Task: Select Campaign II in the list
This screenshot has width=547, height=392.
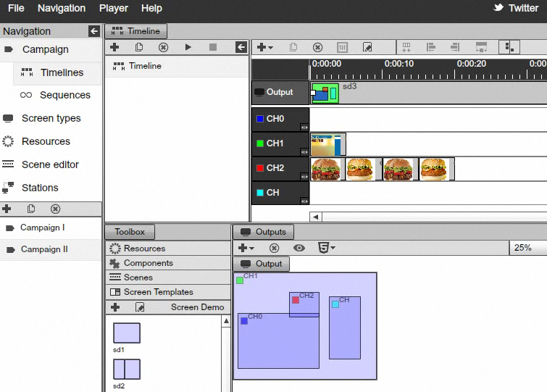Action: pyautogui.click(x=43, y=249)
